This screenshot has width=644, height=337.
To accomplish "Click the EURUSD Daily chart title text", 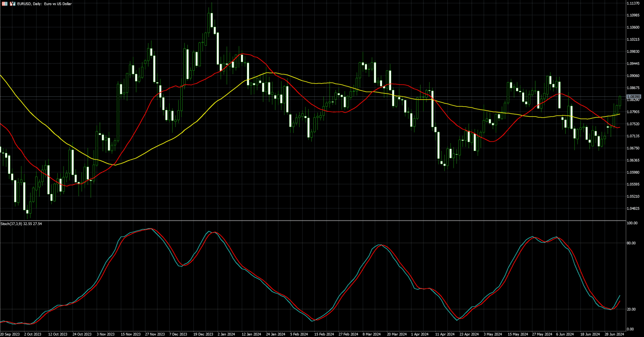I will pos(44,4).
